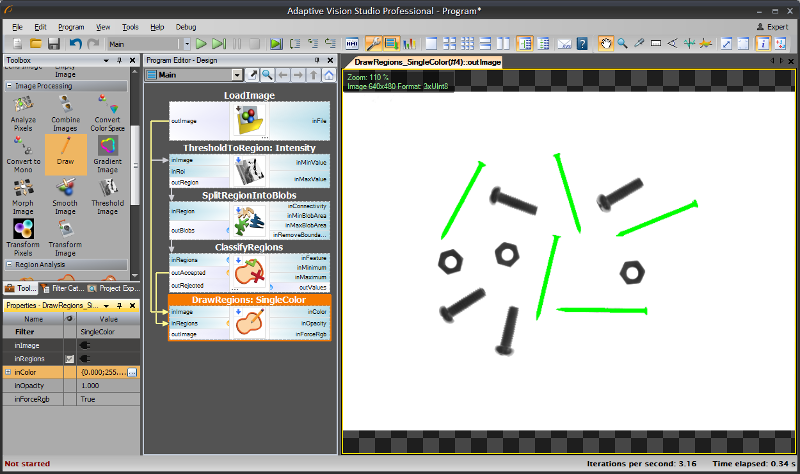Select the hand pan tool in toolbar
This screenshot has width=800, height=474.
[x=605, y=44]
